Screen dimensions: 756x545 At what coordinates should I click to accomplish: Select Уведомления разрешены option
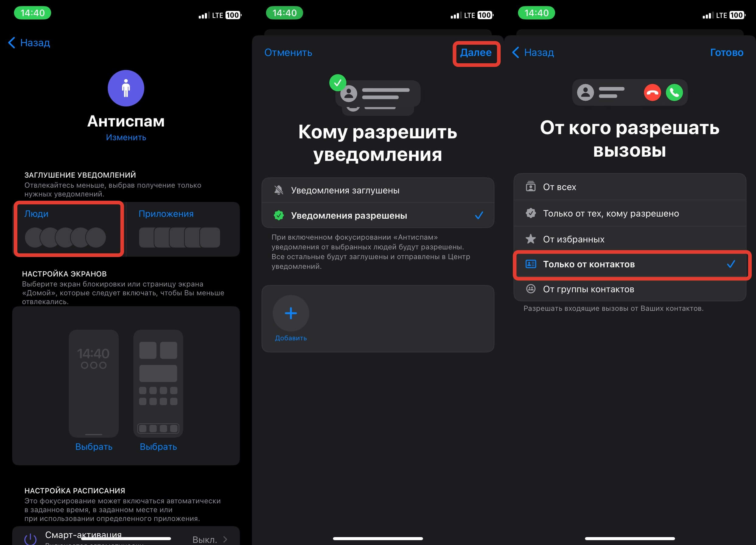click(378, 216)
